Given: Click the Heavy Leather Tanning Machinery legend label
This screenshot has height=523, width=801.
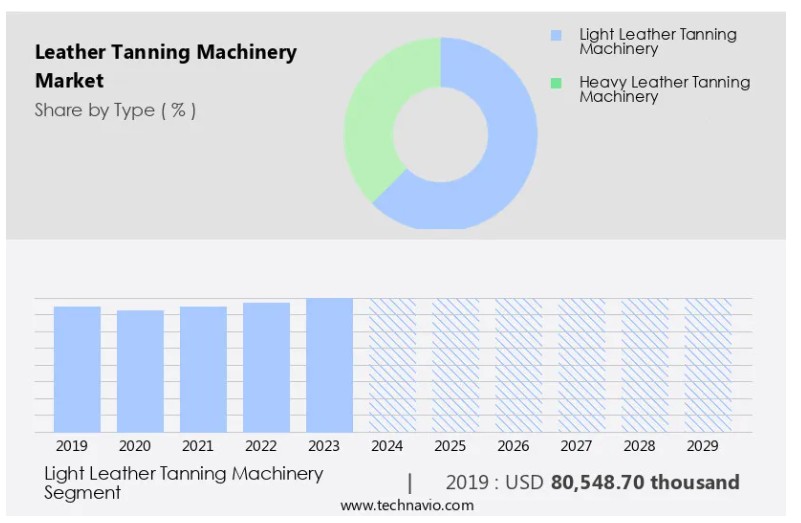Looking at the screenshot, I should point(664,89).
